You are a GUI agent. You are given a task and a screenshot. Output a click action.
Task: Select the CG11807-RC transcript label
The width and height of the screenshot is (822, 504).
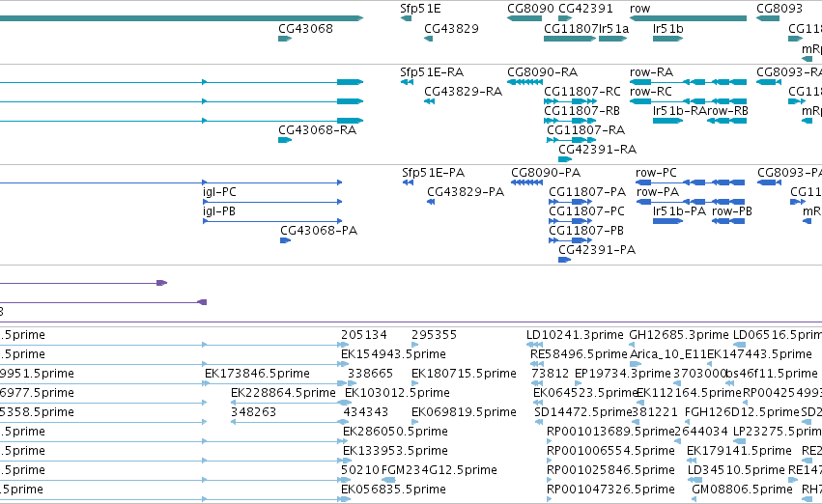[x=582, y=92]
